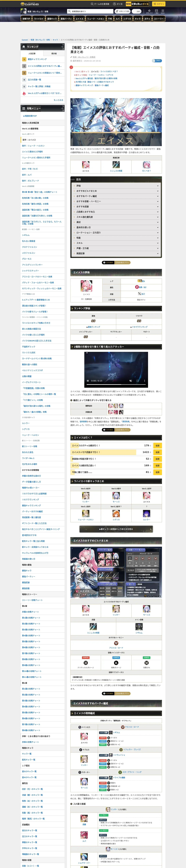Open アストロ・ロード harmony icon under おすすめハーモニー
Image resolution: width=186 pixels, height=868 pixels.
pyautogui.click(x=116, y=643)
